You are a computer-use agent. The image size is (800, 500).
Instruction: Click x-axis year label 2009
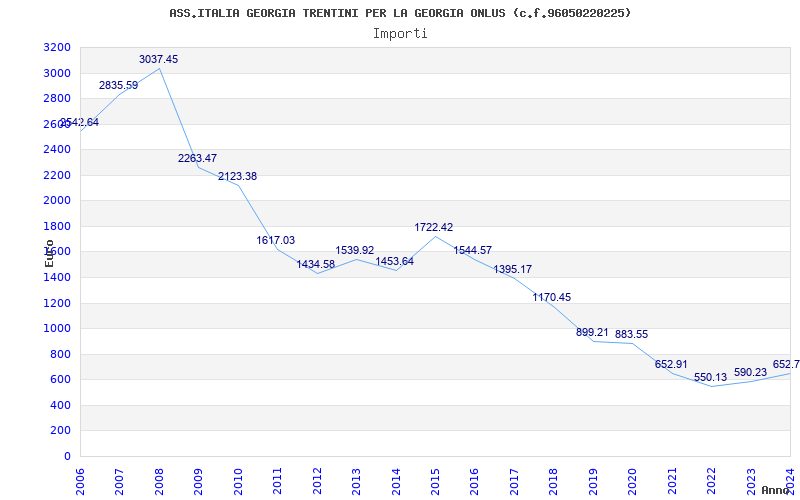coord(198,482)
